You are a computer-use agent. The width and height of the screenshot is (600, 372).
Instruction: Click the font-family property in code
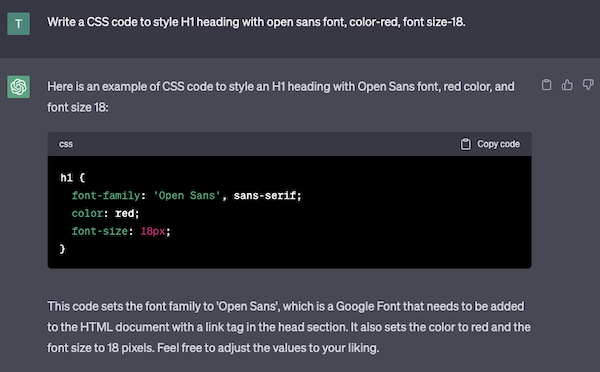click(106, 196)
